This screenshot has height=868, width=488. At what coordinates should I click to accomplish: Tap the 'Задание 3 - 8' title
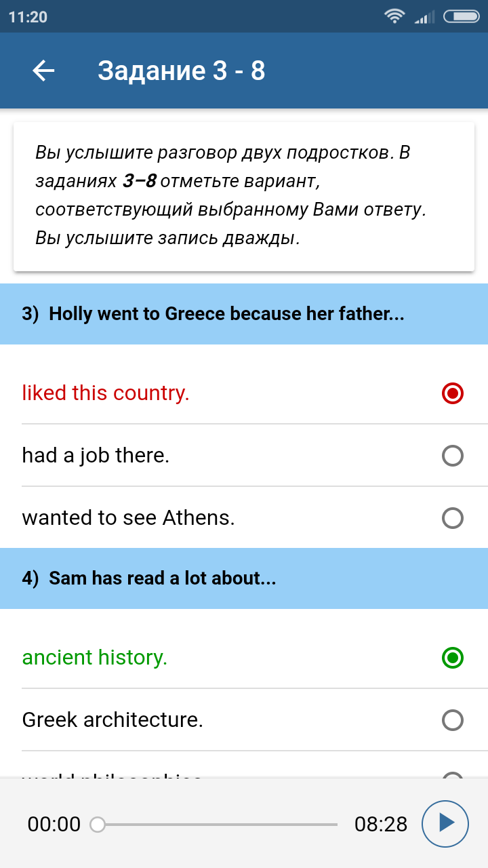coord(182,71)
